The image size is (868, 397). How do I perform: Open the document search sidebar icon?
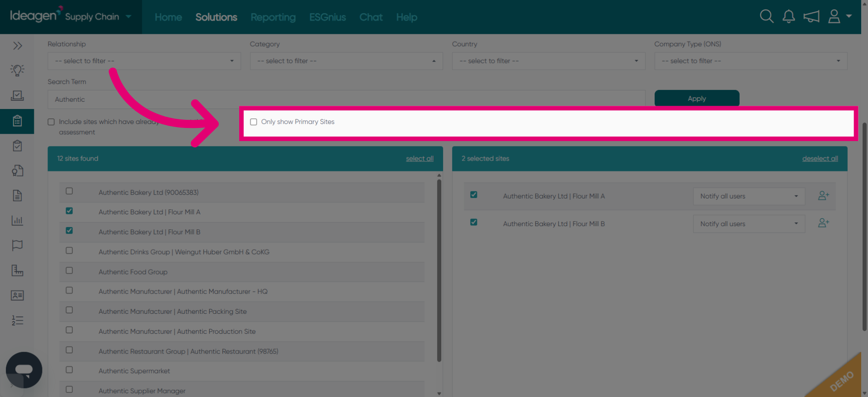tap(17, 171)
